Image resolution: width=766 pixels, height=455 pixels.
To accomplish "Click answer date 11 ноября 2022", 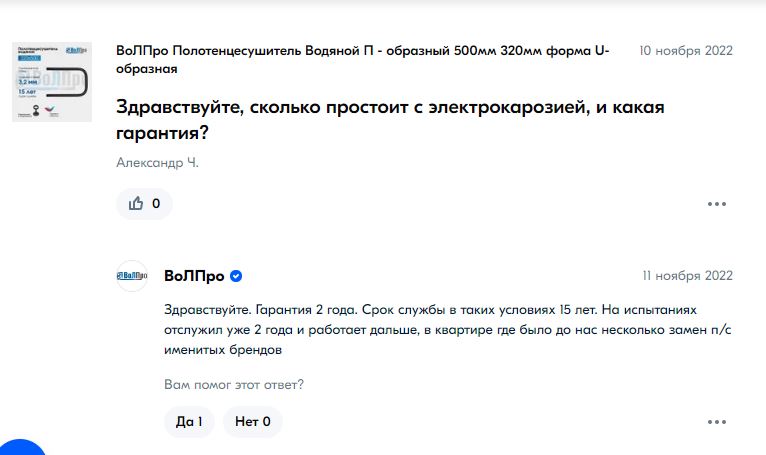I will pos(687,276).
